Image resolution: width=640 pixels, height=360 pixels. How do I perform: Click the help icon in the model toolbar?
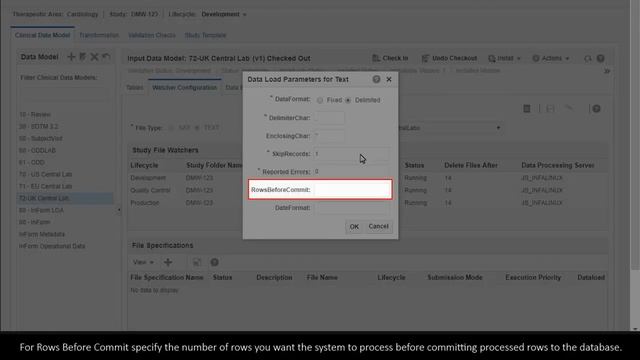[600, 58]
